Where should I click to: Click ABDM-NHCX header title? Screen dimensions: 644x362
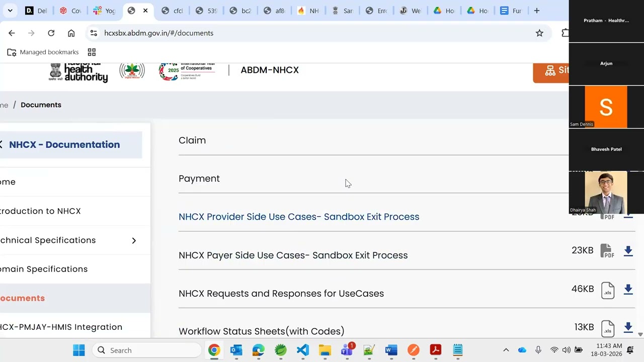pyautogui.click(x=270, y=70)
